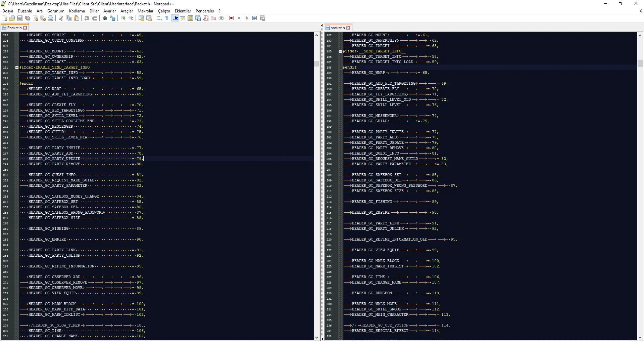Switch to the packet.h tab in right pane

click(337, 28)
